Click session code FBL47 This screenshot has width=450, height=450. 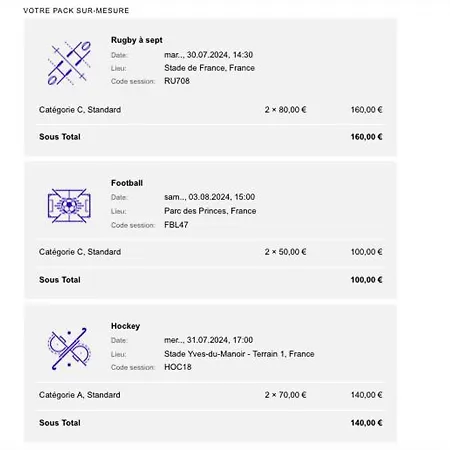(176, 225)
